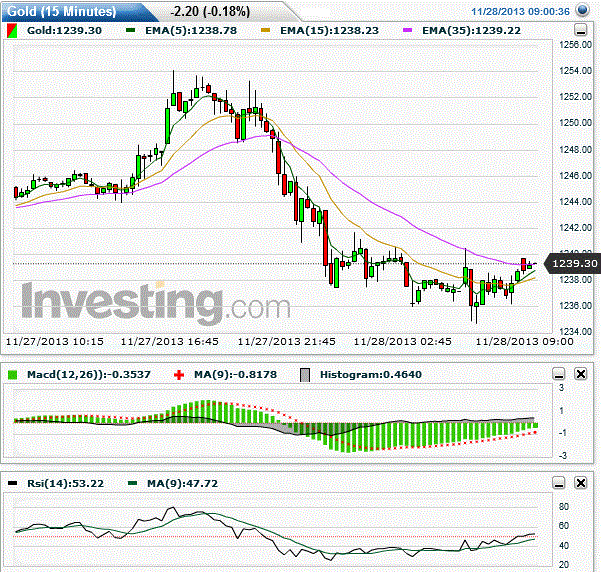Minimize the RSI indicator panel
This screenshot has height=572, width=601.
[x=559, y=483]
